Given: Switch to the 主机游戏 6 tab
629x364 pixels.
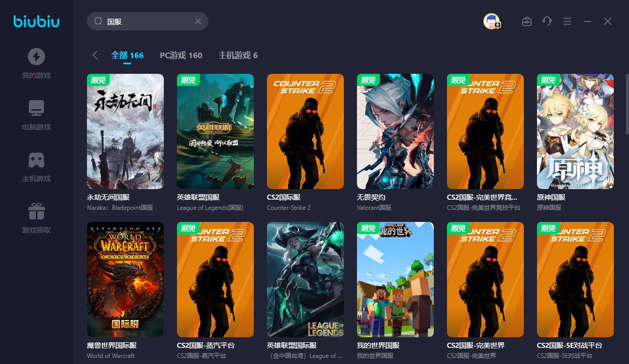Looking at the screenshot, I should point(238,55).
